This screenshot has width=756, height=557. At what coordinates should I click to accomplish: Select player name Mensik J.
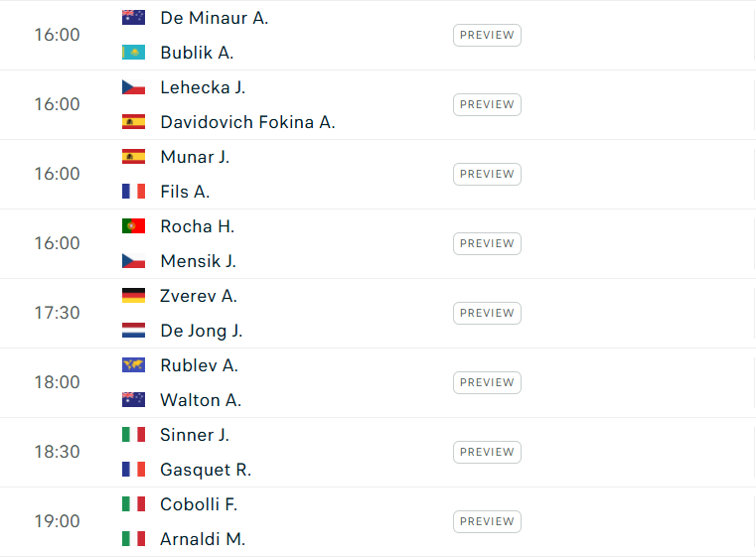tap(198, 261)
